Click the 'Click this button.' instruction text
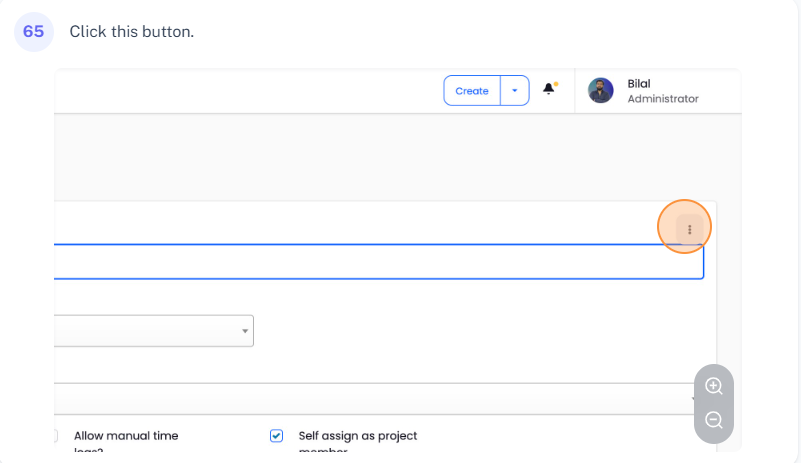The height and width of the screenshot is (463, 801). (131, 32)
